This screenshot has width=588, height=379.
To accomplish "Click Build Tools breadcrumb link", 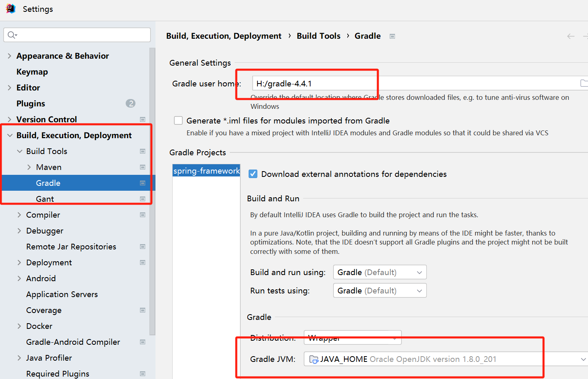I will tap(318, 36).
